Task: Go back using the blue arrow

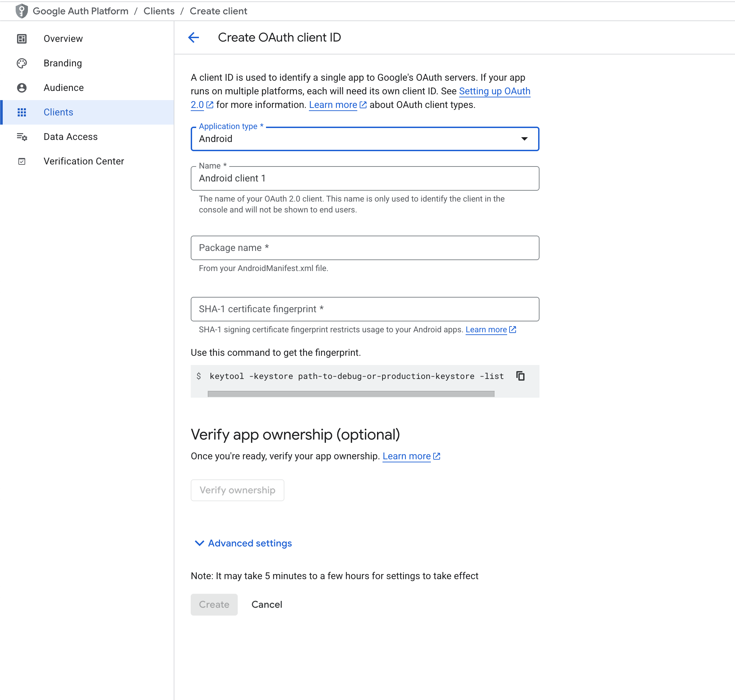Action: pos(193,38)
